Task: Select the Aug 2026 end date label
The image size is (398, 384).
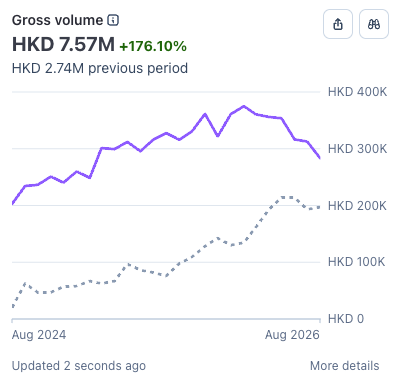Action: pos(292,335)
